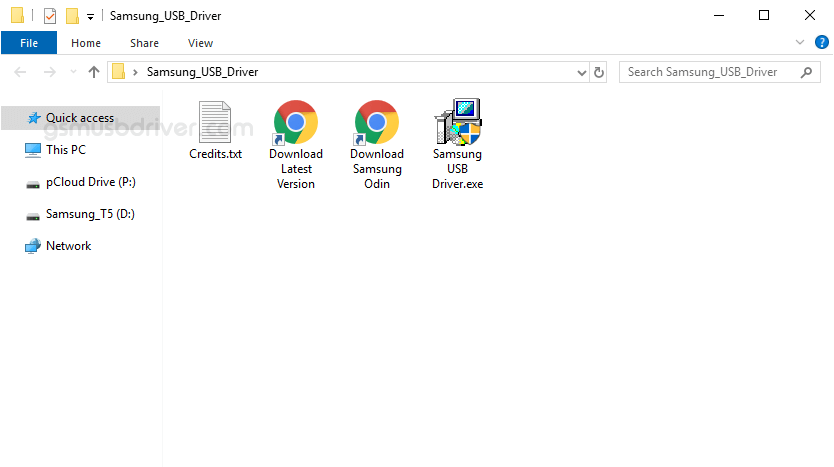Click the Search Samsung_USB_Driver field
This screenshot has height=467, width=834.
tap(720, 72)
